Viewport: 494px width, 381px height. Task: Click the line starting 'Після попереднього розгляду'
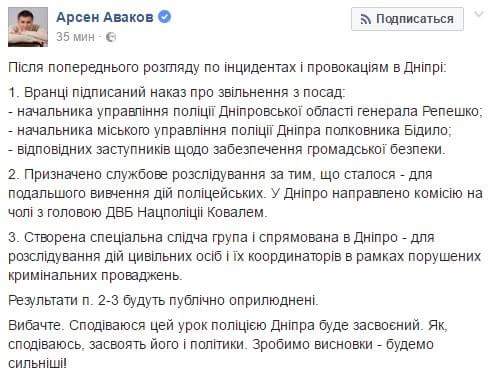[x=227, y=68]
